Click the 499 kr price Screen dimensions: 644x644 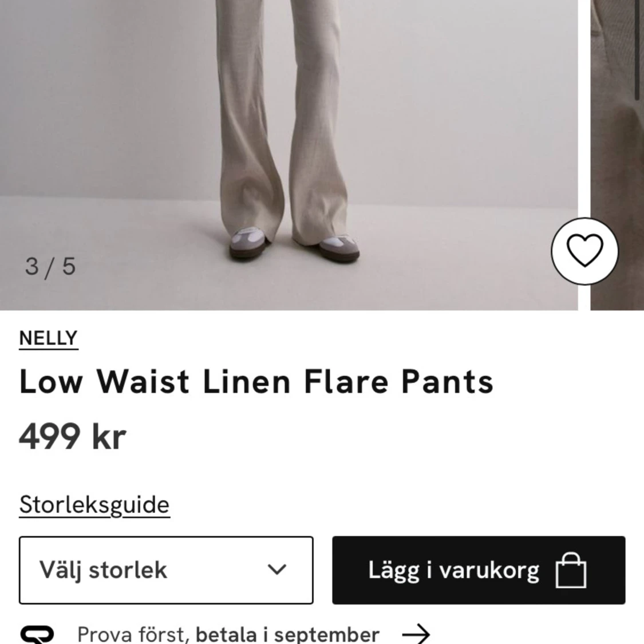point(73,436)
